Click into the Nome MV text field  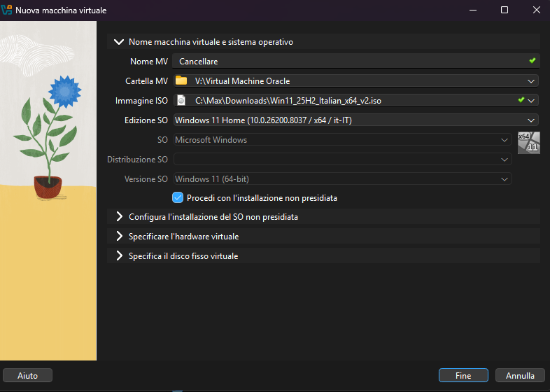pos(356,62)
